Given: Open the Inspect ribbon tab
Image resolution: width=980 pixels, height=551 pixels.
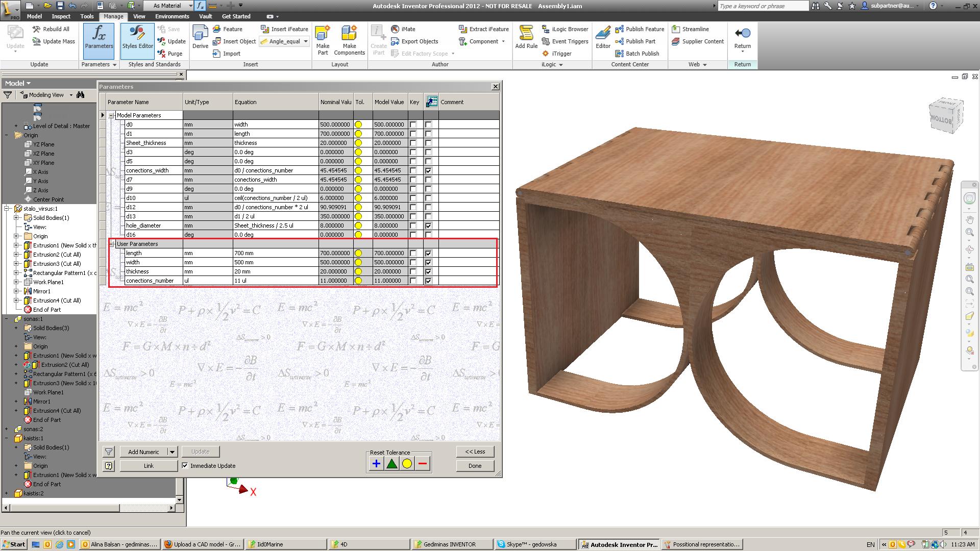Looking at the screenshot, I should click(x=61, y=16).
